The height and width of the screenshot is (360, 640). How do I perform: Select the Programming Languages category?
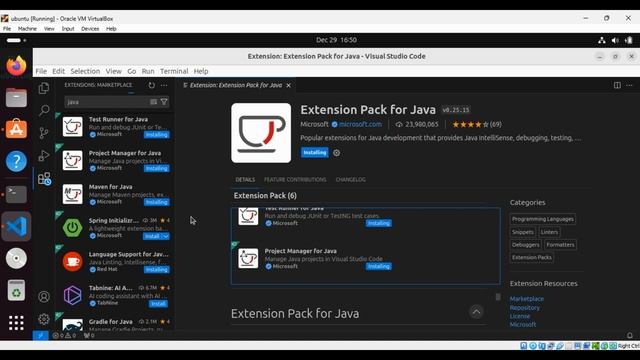(x=542, y=219)
